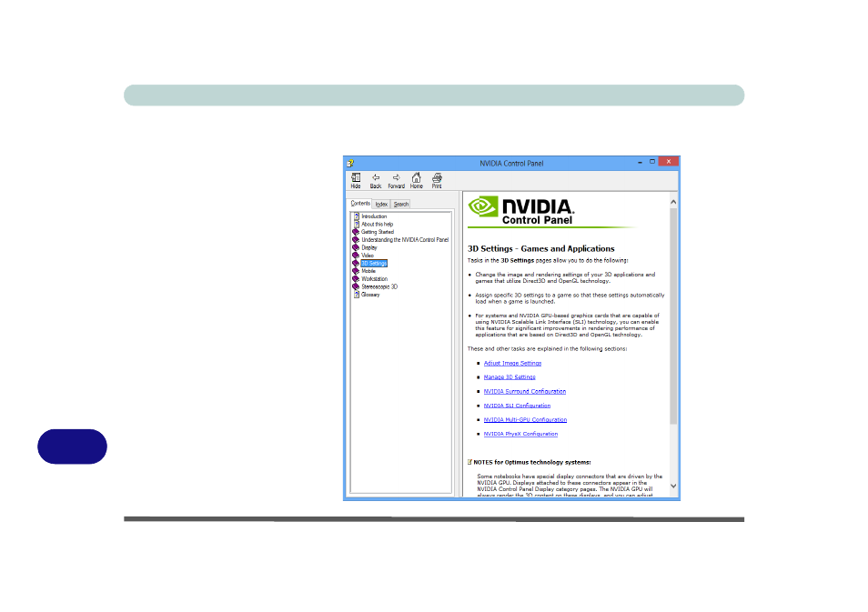
Task: Click the book icon beside Display
Action: tap(356, 248)
